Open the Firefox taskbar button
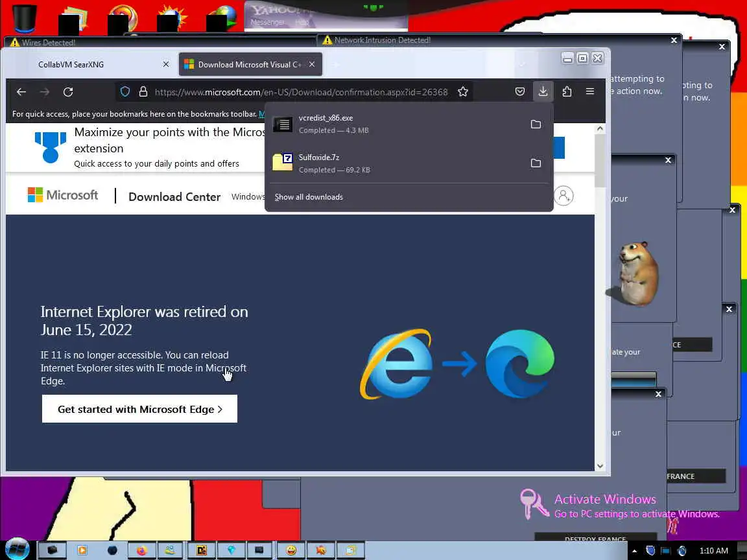The image size is (747, 560). click(x=142, y=550)
